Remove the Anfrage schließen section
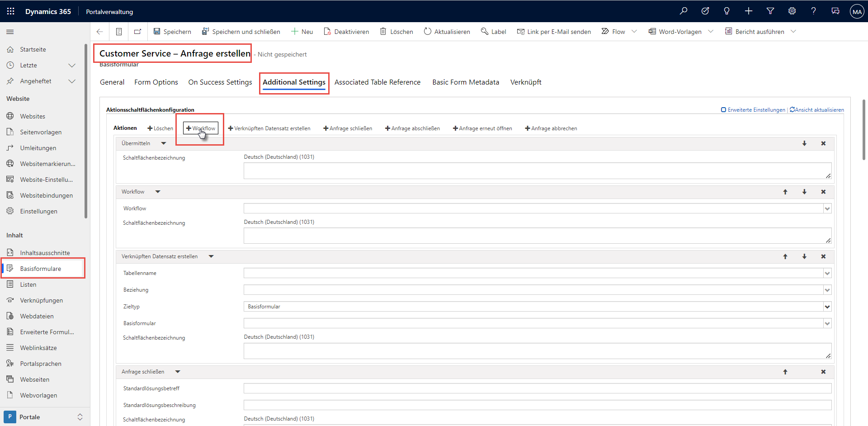 tap(823, 372)
